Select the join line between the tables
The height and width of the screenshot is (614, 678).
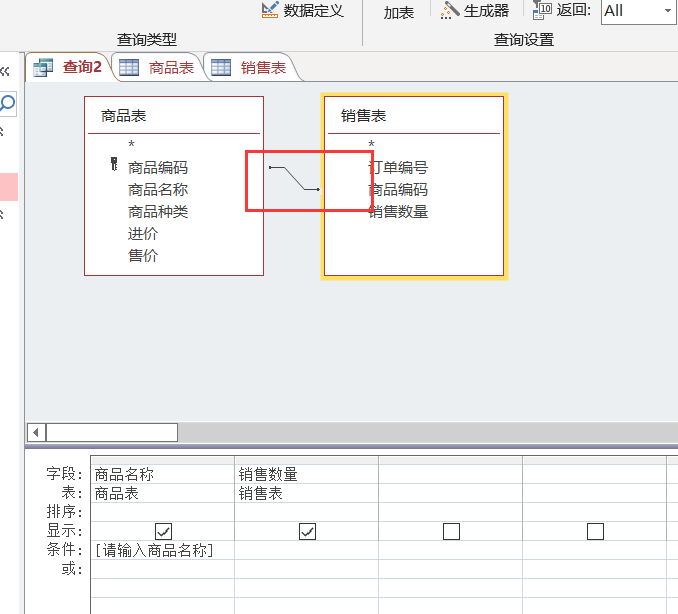(x=294, y=178)
